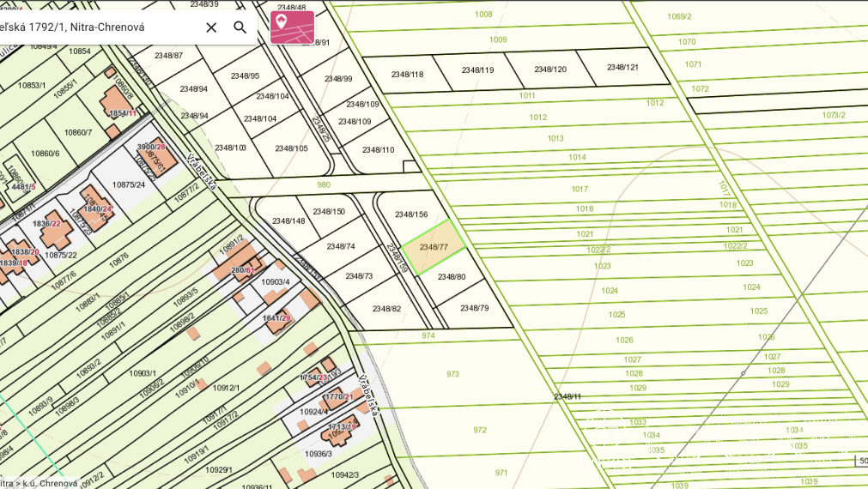Image resolution: width=868 pixels, height=489 pixels.
Task: Click building 1770/21
Action: (338, 397)
